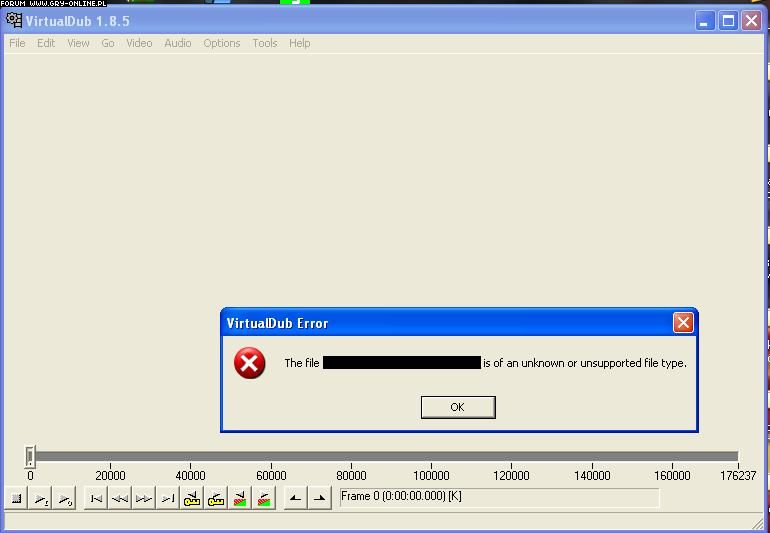Click the timeline slider handle at frame 0
Viewport: 770px width, 533px height.
30,457
